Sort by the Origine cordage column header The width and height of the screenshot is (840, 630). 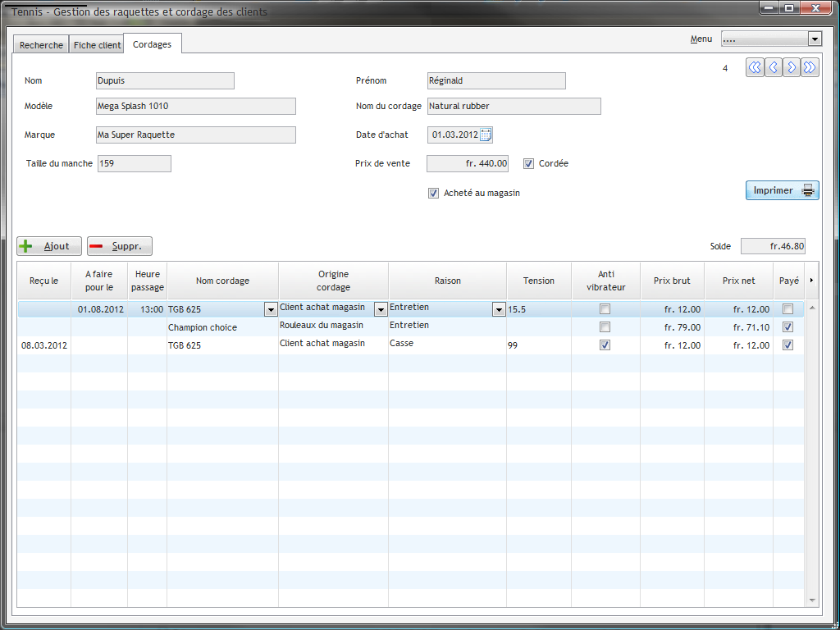click(x=333, y=281)
